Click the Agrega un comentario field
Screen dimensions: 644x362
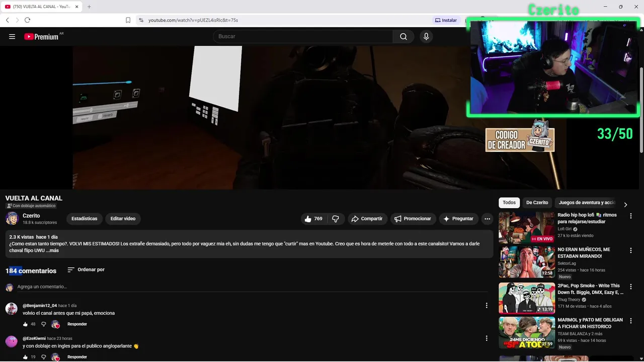pyautogui.click(x=252, y=287)
